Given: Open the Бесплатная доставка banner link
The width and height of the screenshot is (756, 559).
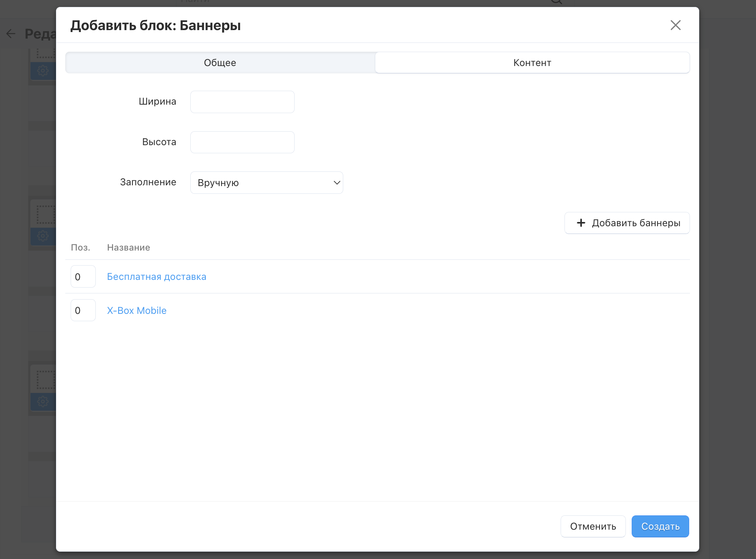Looking at the screenshot, I should (x=156, y=276).
